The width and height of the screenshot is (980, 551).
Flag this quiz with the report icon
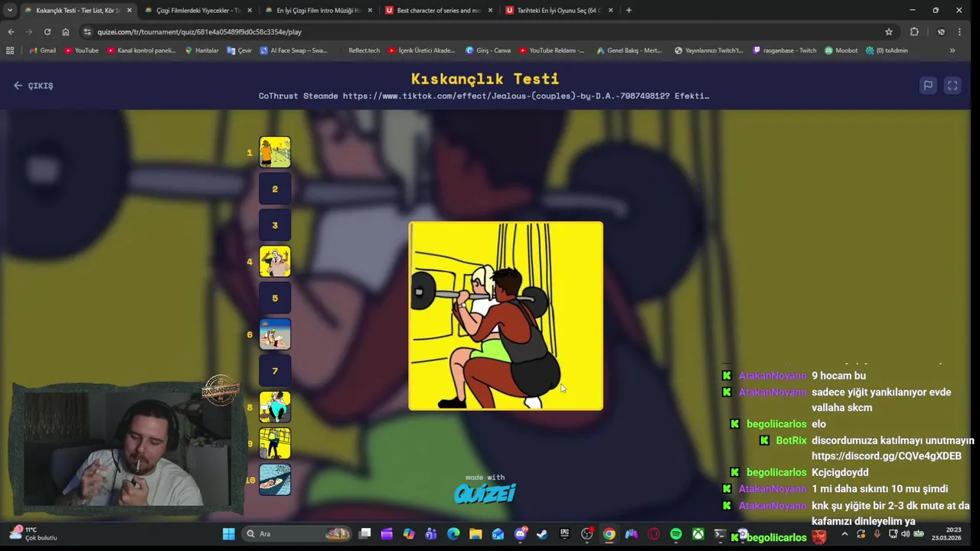coord(928,86)
